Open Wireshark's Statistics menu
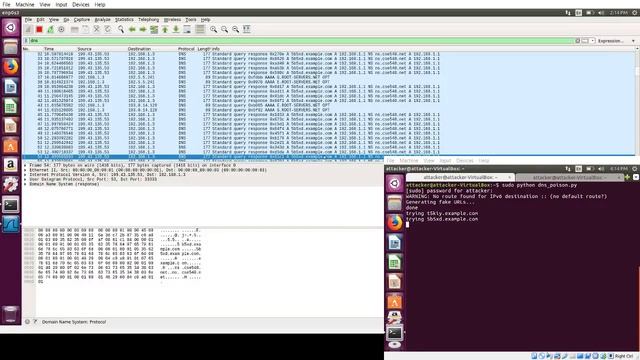The height and width of the screenshot is (360, 640). [x=124, y=20]
